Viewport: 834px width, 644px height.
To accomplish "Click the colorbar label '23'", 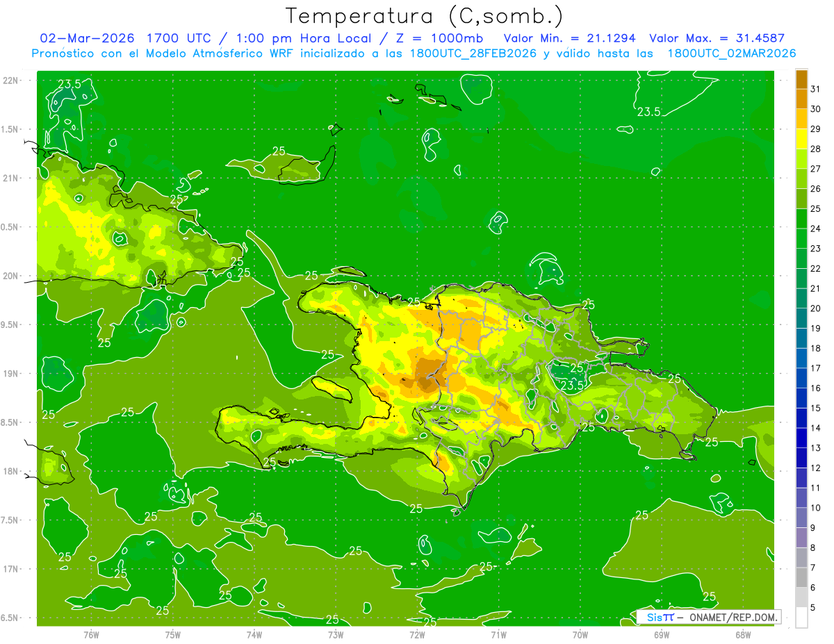I will (815, 249).
